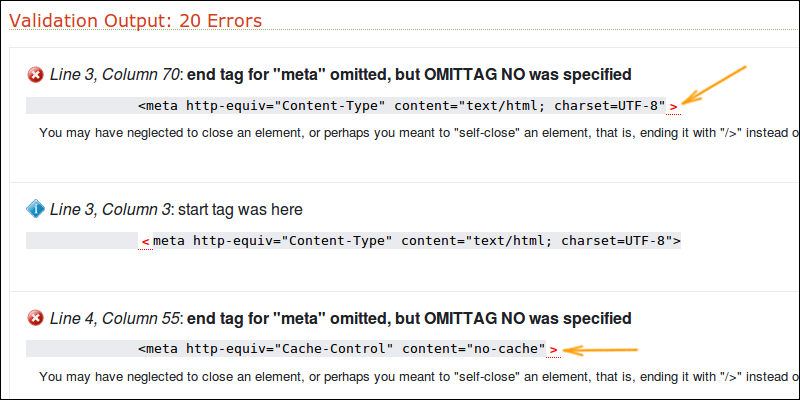The width and height of the screenshot is (800, 400).
Task: Click red highlighted '<' before meta in start tag snippet
Action: [145, 241]
